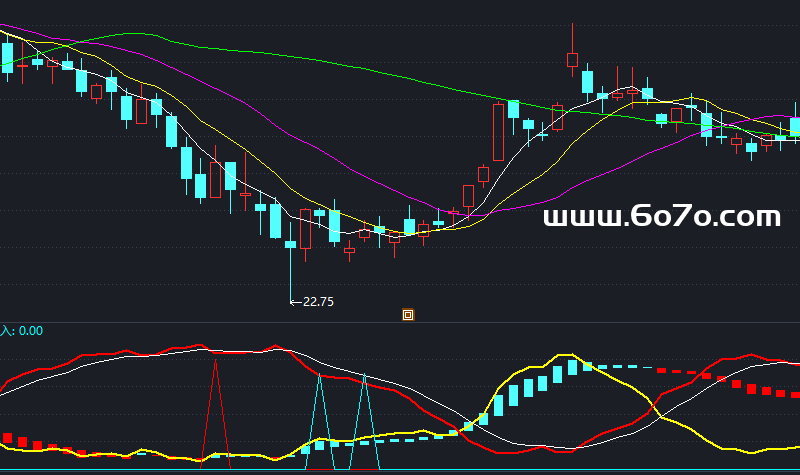
Task: Click the first cyan candle at the chart's left edge
Action: (x=8, y=56)
